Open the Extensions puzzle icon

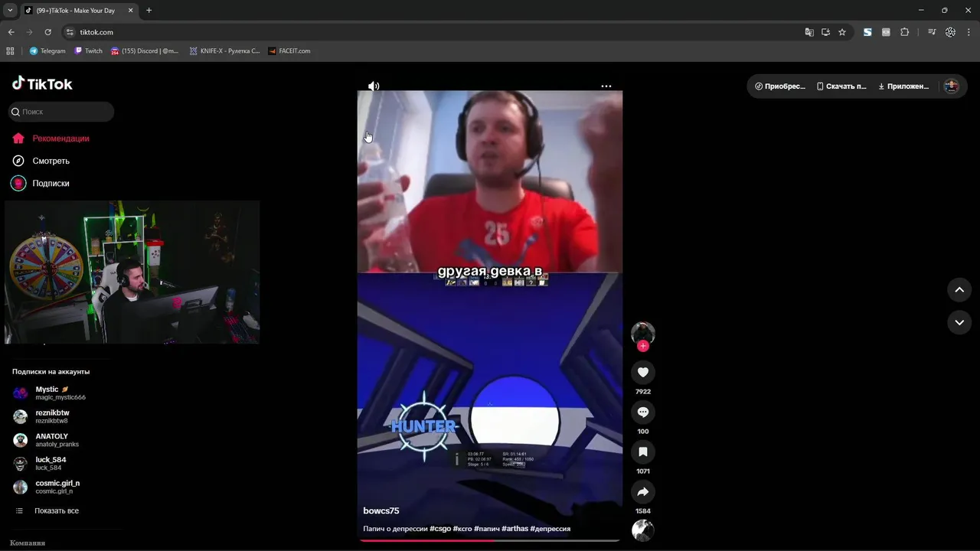tap(905, 32)
